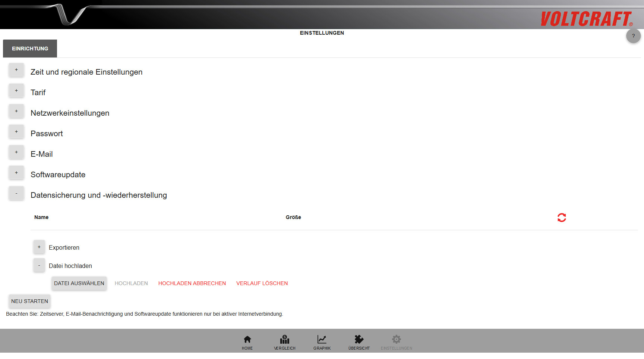Expand the E-Mail section
This screenshot has width=644, height=359.
(16, 152)
